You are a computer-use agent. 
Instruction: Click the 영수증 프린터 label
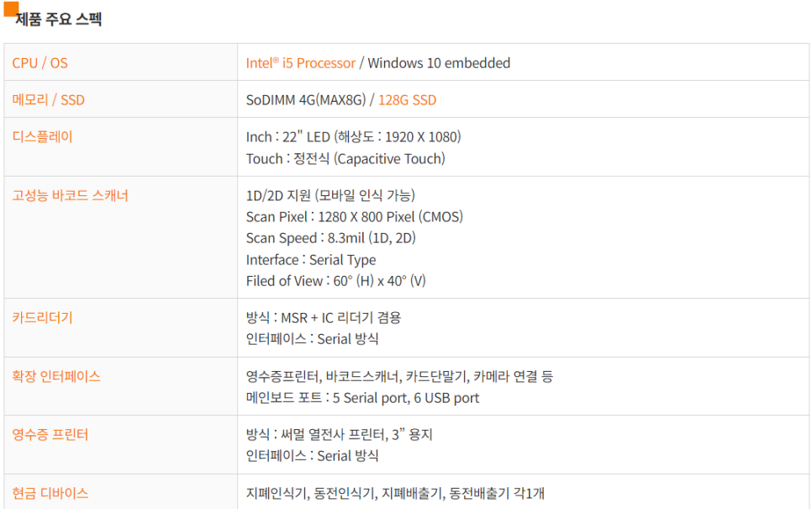(50, 434)
